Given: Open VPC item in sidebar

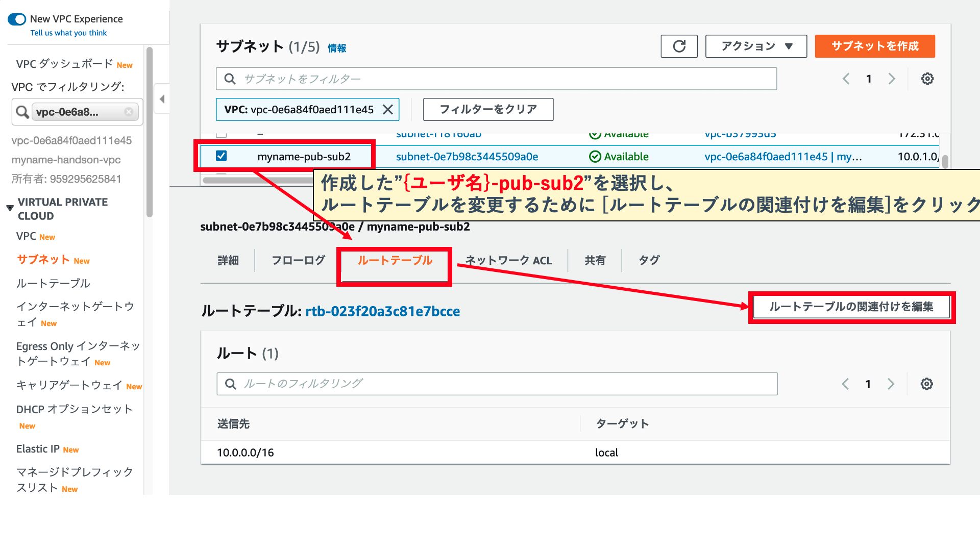Looking at the screenshot, I should (26, 236).
